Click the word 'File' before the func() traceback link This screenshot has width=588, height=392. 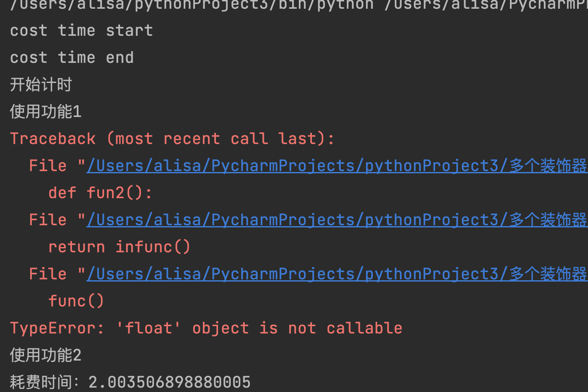tap(48, 274)
